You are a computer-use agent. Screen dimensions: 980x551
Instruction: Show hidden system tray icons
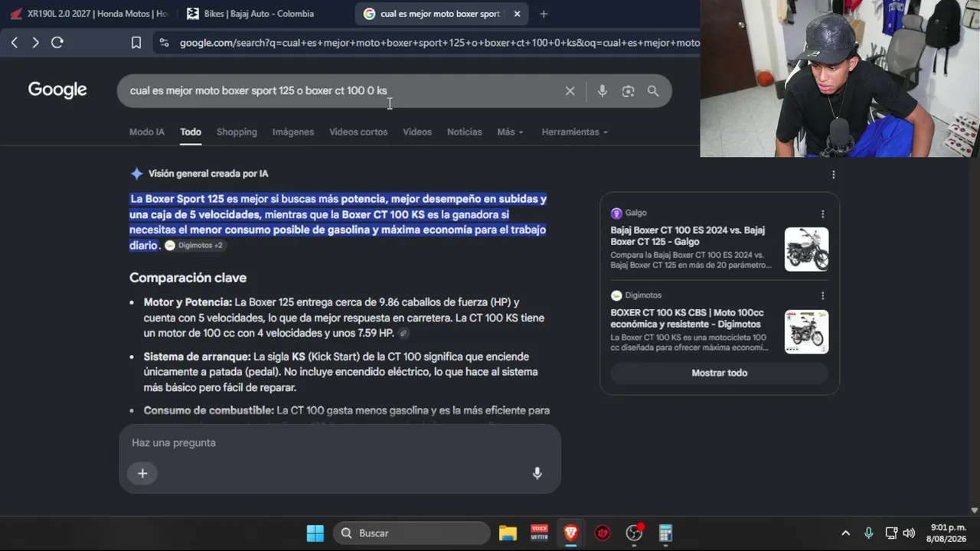click(x=845, y=533)
